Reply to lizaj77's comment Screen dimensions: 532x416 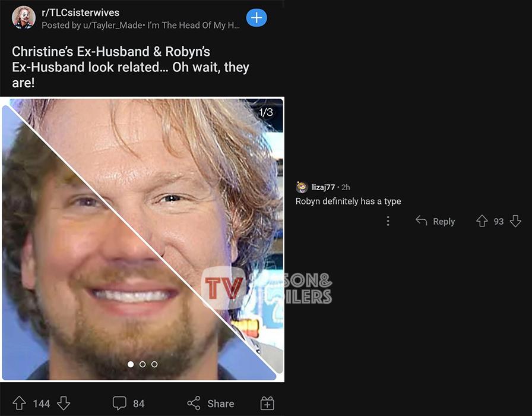[436, 221]
